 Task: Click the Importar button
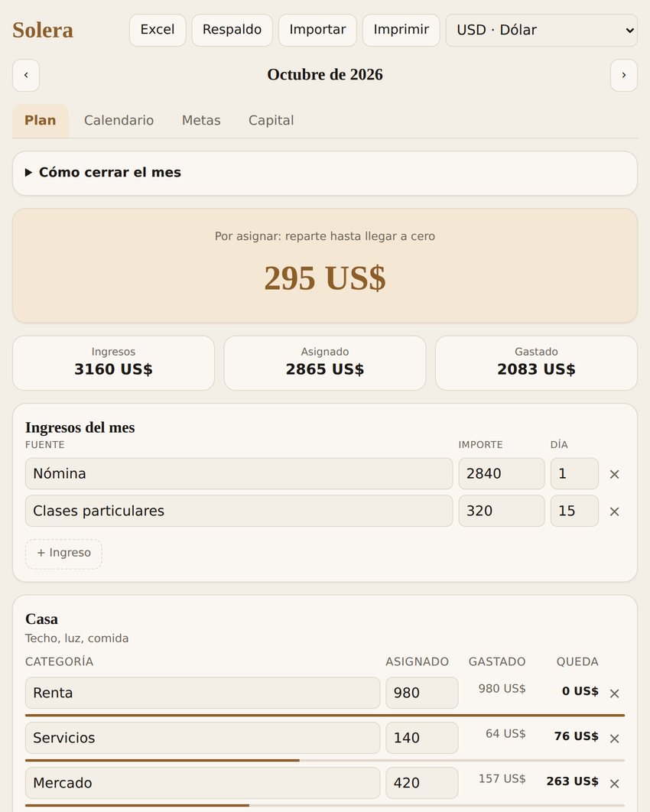[317, 30]
